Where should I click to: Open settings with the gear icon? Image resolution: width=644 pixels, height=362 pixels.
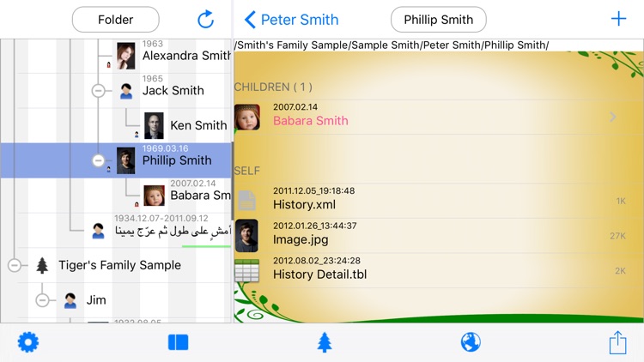[x=28, y=342]
